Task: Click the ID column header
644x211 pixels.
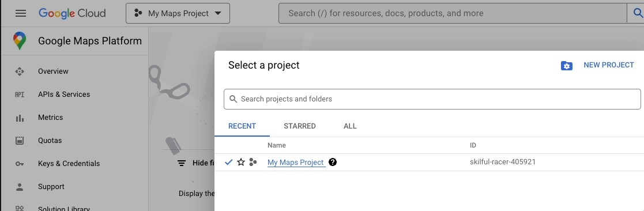Action: [x=473, y=145]
